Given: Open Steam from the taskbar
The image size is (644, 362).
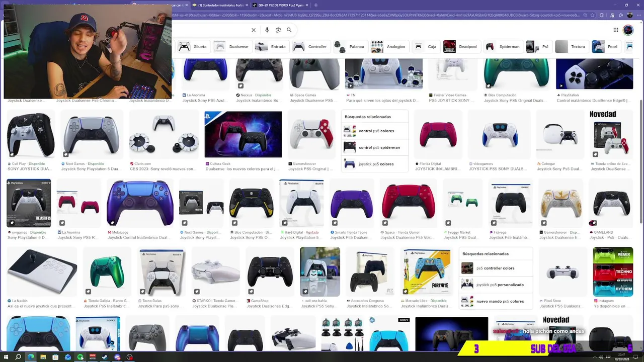Looking at the screenshot, I should coord(105,357).
